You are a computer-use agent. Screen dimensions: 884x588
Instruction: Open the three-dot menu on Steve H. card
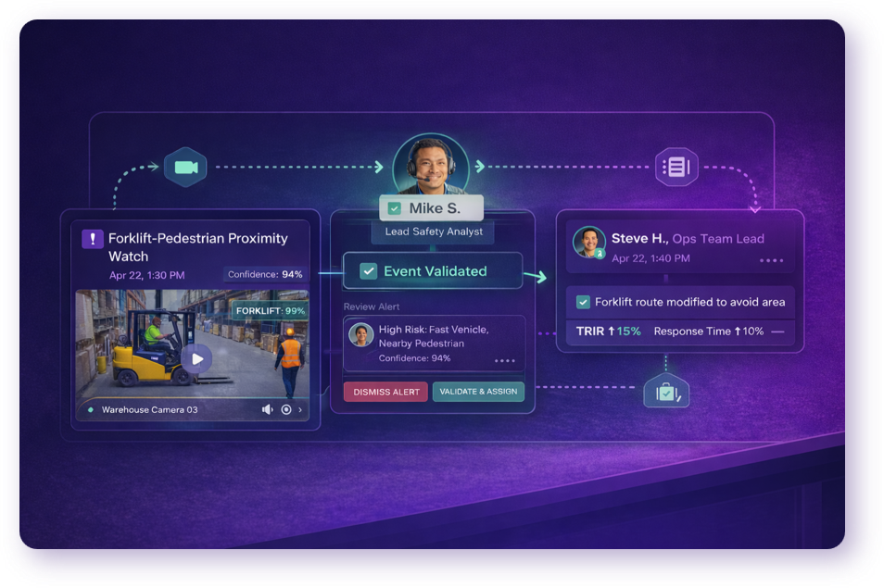771,260
